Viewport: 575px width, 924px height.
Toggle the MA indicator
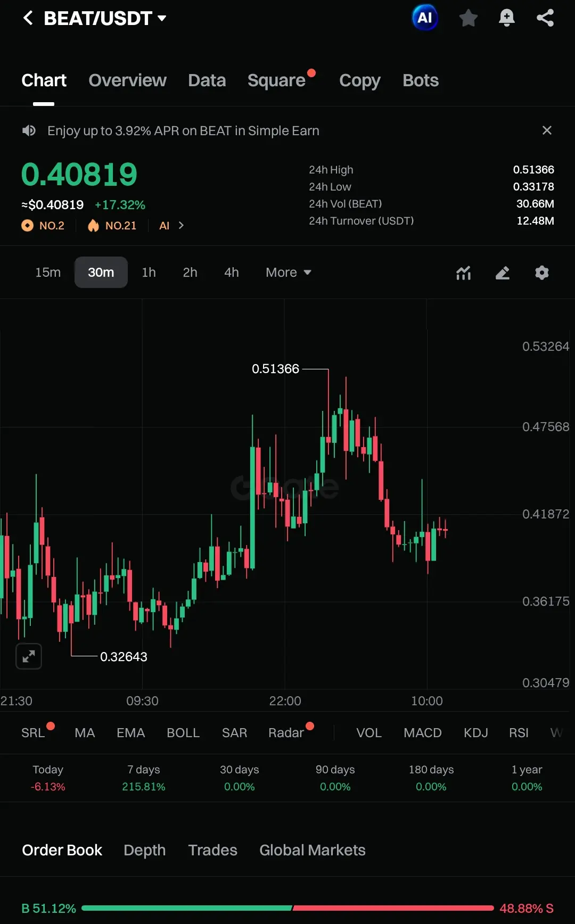[85, 733]
